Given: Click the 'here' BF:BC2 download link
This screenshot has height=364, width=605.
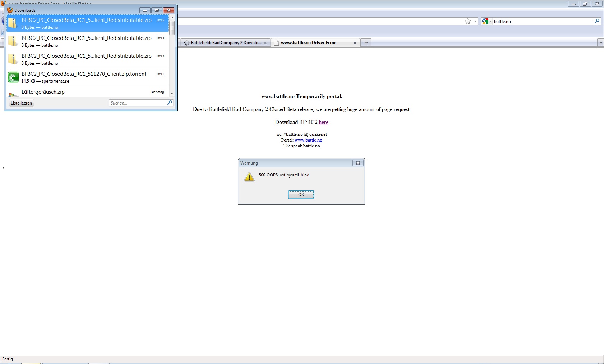Looking at the screenshot, I should 323,122.
